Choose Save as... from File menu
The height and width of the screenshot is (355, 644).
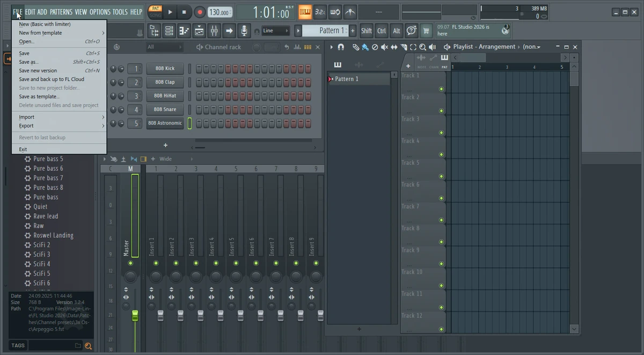(59, 62)
